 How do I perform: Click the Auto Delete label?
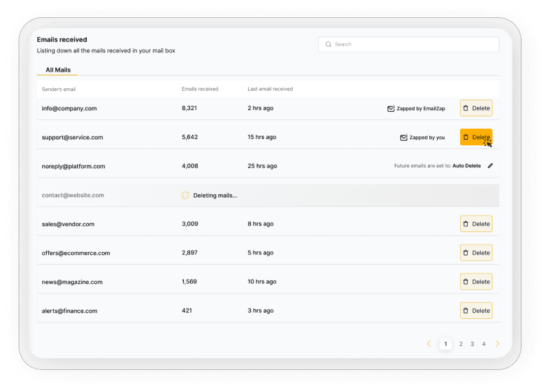[466, 165]
